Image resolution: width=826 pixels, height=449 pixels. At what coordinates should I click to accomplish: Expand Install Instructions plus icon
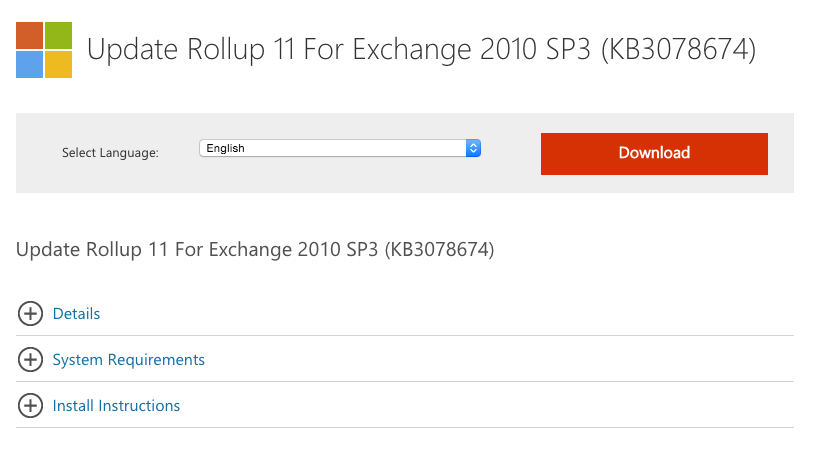(x=31, y=406)
